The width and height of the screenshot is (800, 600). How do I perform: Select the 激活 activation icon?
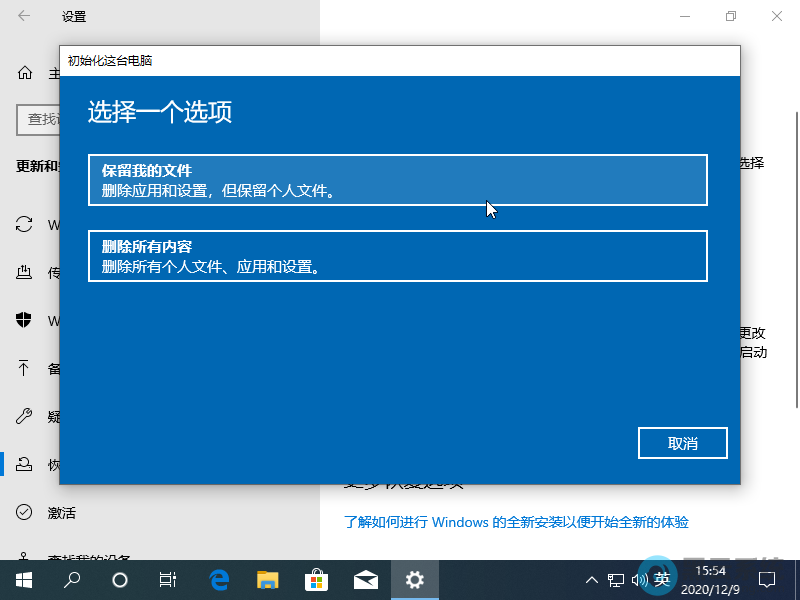pos(24,512)
